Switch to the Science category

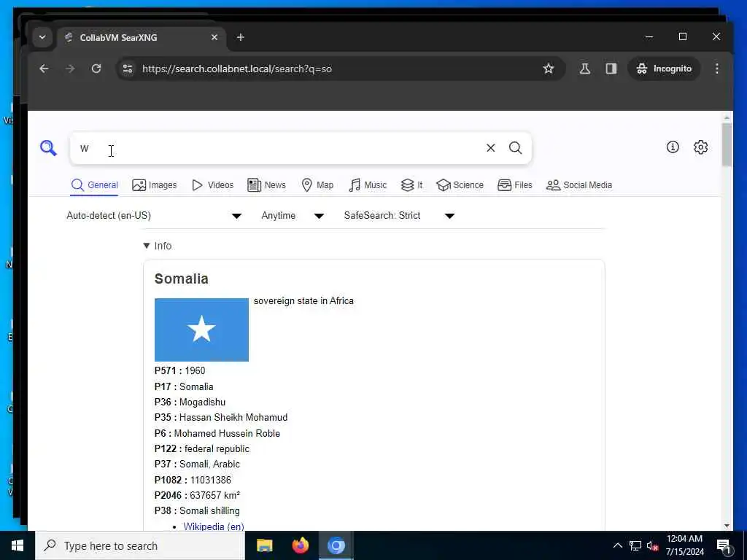click(460, 185)
